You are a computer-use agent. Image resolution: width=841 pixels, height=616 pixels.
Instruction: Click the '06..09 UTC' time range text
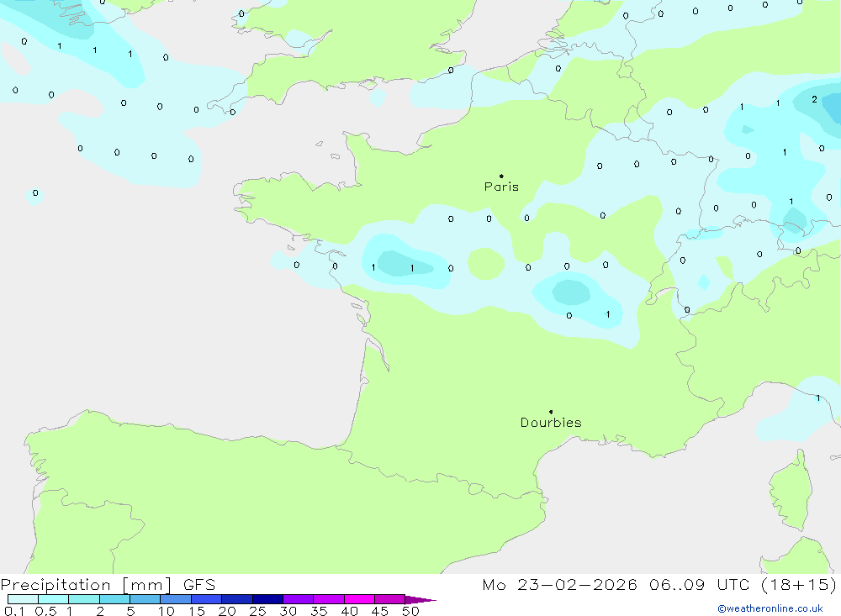point(699,585)
